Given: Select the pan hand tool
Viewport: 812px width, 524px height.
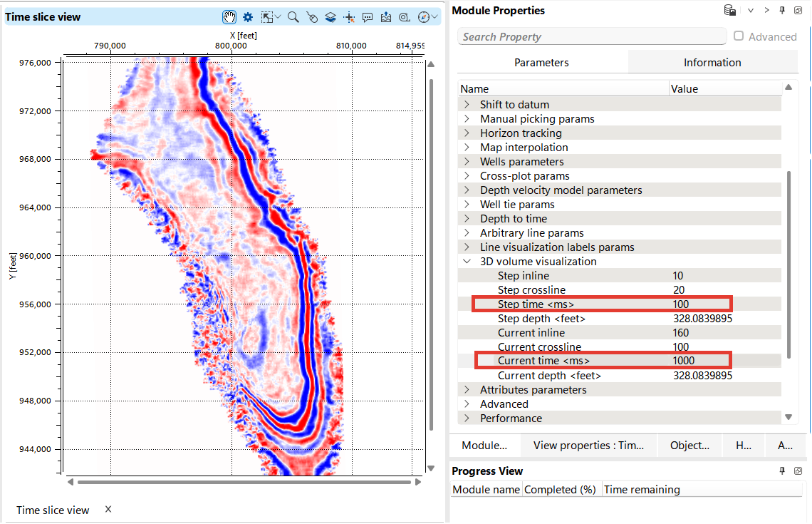Looking at the screenshot, I should point(229,16).
